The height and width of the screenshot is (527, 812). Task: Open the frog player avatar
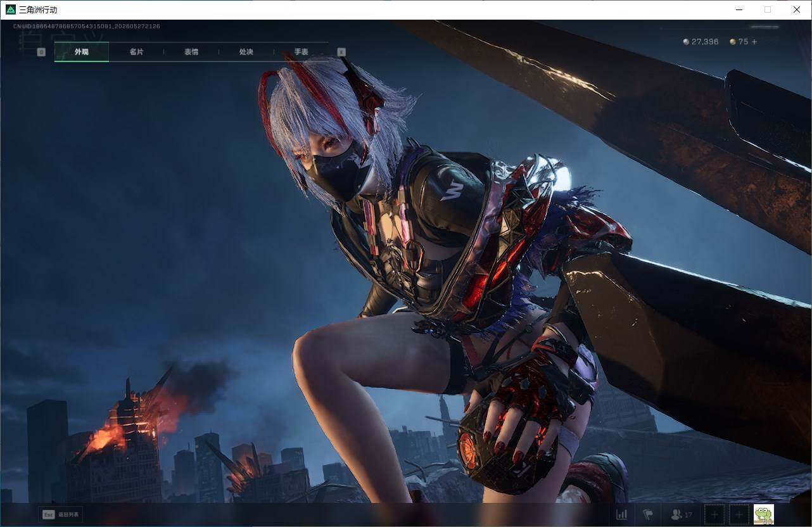(x=763, y=514)
